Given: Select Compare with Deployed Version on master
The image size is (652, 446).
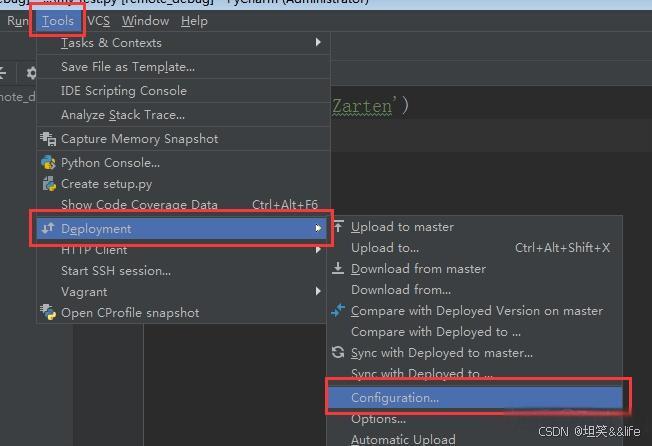Looking at the screenshot, I should [x=475, y=311].
